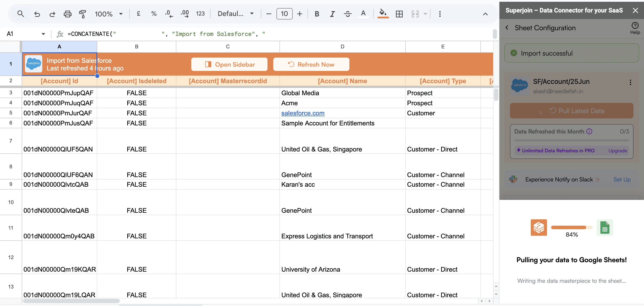This screenshot has width=644, height=306.
Task: Collapse the menus with the caret
Action: pyautogui.click(x=485, y=14)
